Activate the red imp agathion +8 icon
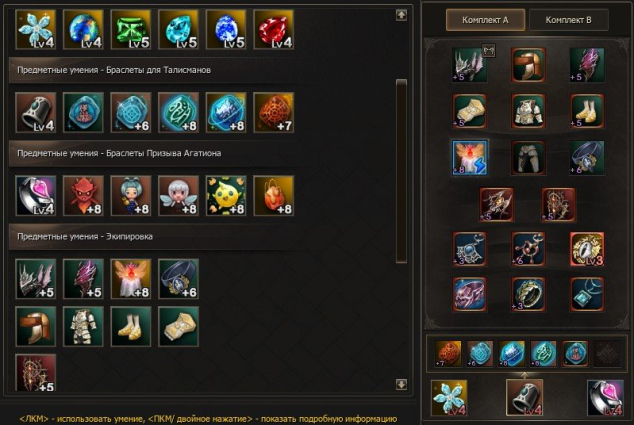The width and height of the screenshot is (634, 425). (83, 196)
